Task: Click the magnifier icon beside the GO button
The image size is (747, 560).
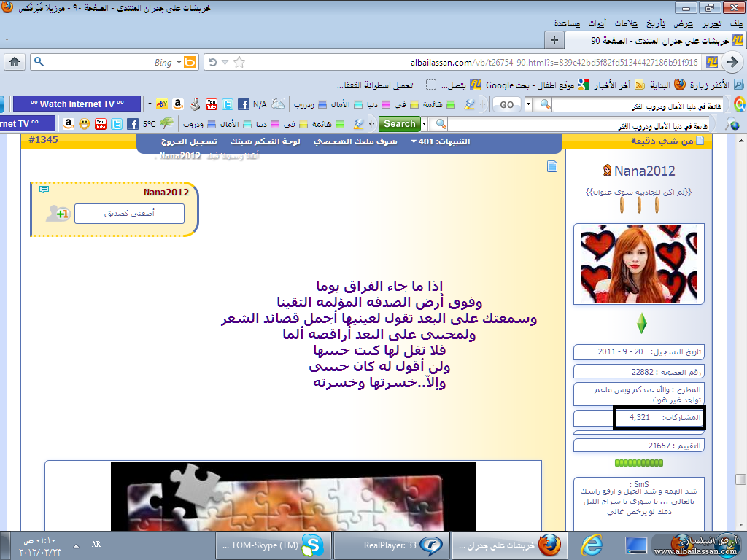Action: tap(546, 104)
